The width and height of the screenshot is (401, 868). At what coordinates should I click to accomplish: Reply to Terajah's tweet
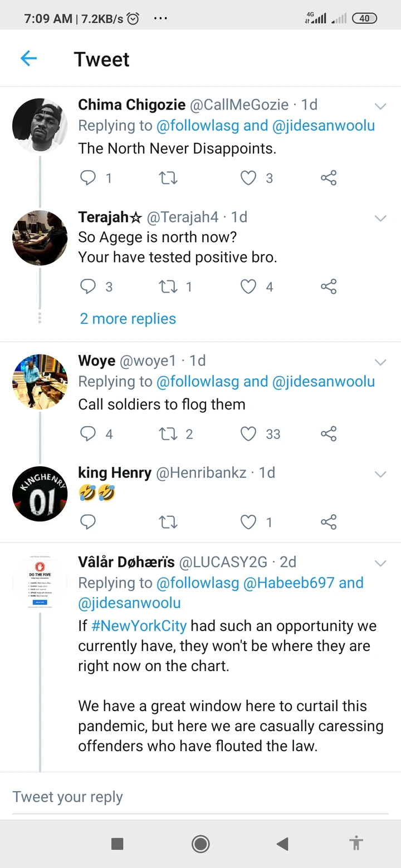click(x=88, y=287)
